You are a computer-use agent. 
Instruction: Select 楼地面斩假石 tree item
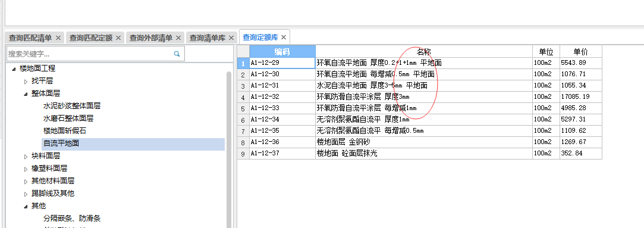(x=64, y=131)
